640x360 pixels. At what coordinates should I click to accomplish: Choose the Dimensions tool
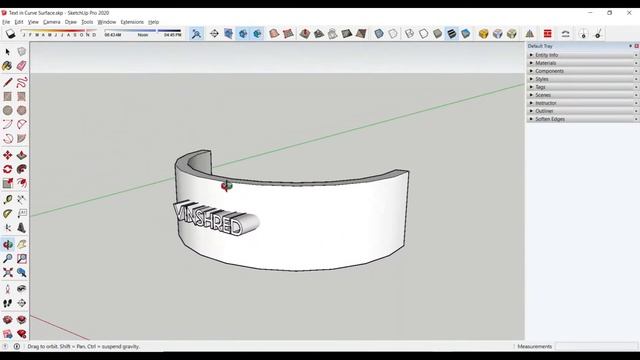pos(22,200)
